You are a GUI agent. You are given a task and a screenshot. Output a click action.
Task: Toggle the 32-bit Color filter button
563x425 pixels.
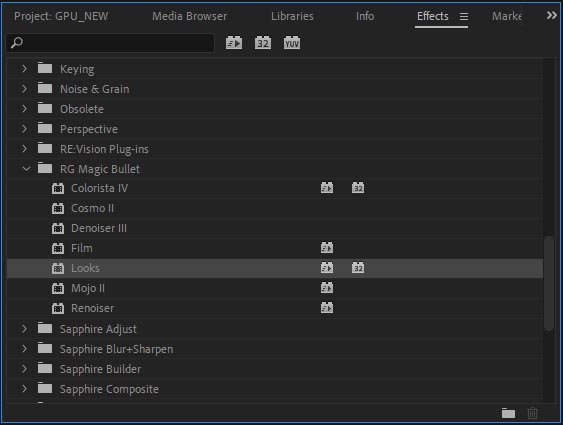click(263, 43)
